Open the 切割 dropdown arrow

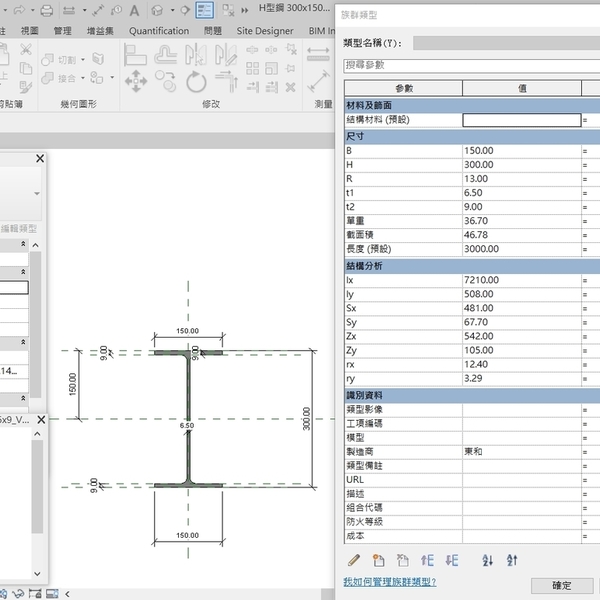[x=82, y=60]
